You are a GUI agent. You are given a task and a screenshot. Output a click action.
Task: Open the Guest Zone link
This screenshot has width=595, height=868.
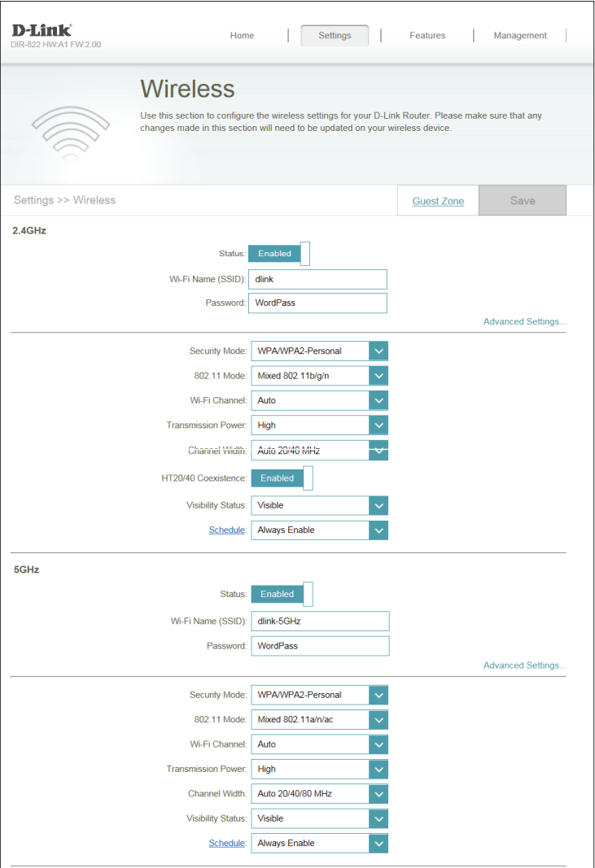coord(438,201)
